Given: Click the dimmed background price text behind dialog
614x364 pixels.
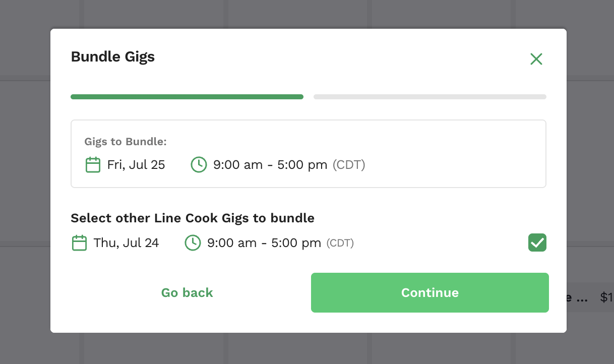Looking at the screenshot, I should 606,298.
